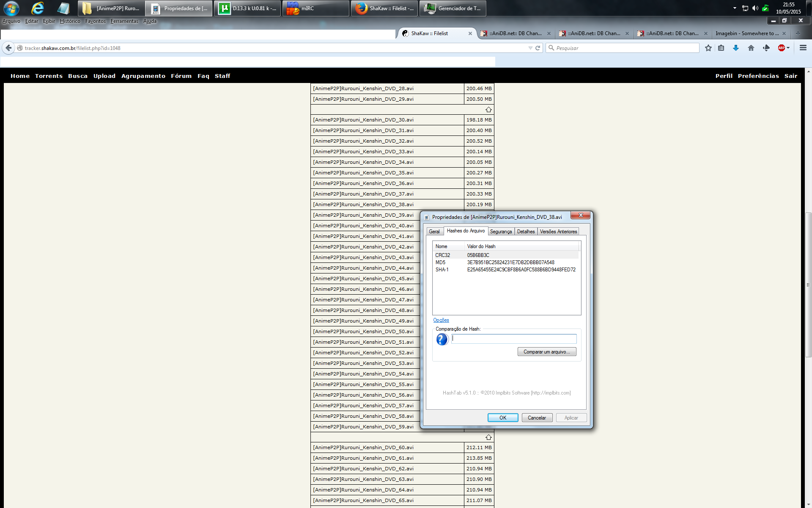Open the Firefox downloads arrow
812x508 pixels.
[x=736, y=48]
